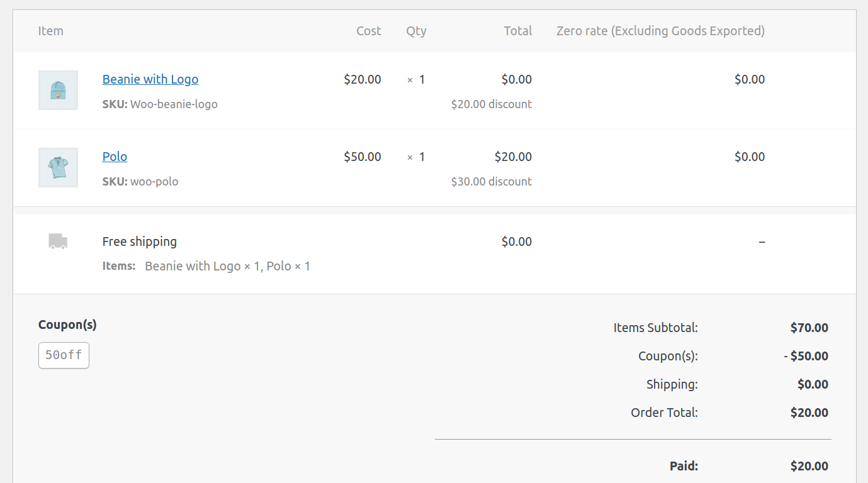Click the Cost column header
The width and height of the screenshot is (868, 483).
tap(369, 31)
